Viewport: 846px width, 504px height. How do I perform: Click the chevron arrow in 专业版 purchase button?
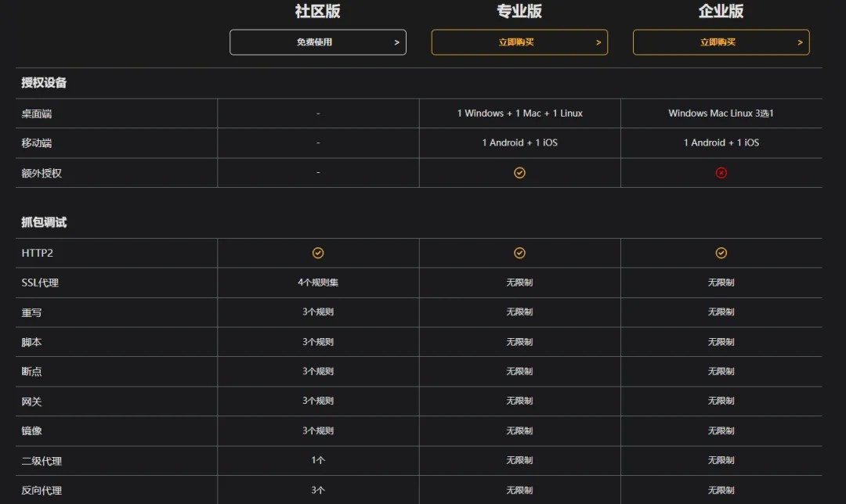pos(598,42)
